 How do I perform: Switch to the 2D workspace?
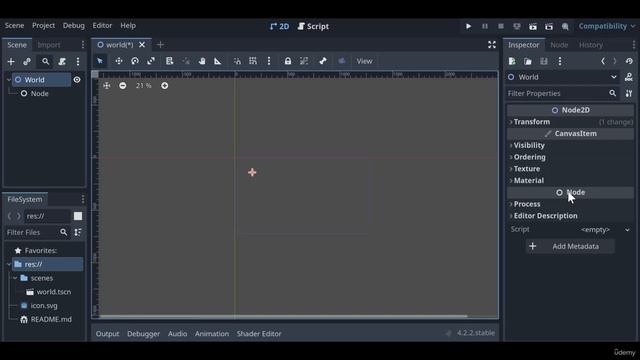(280, 26)
